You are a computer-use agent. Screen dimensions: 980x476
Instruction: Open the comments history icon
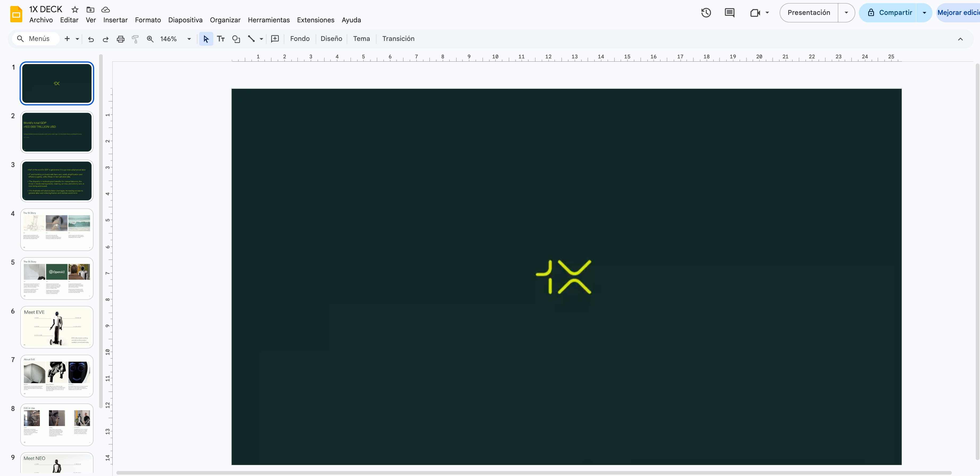tap(729, 12)
